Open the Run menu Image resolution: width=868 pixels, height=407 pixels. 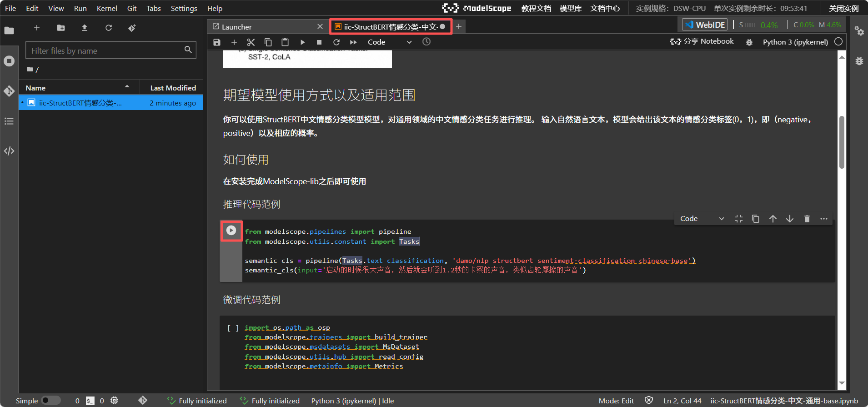click(x=80, y=8)
